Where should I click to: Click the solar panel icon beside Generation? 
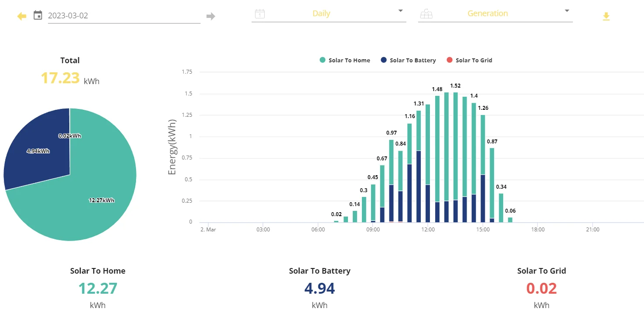coord(426,14)
